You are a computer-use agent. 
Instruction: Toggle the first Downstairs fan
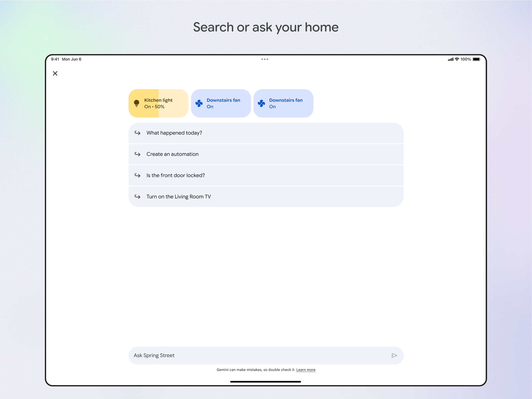tap(221, 103)
